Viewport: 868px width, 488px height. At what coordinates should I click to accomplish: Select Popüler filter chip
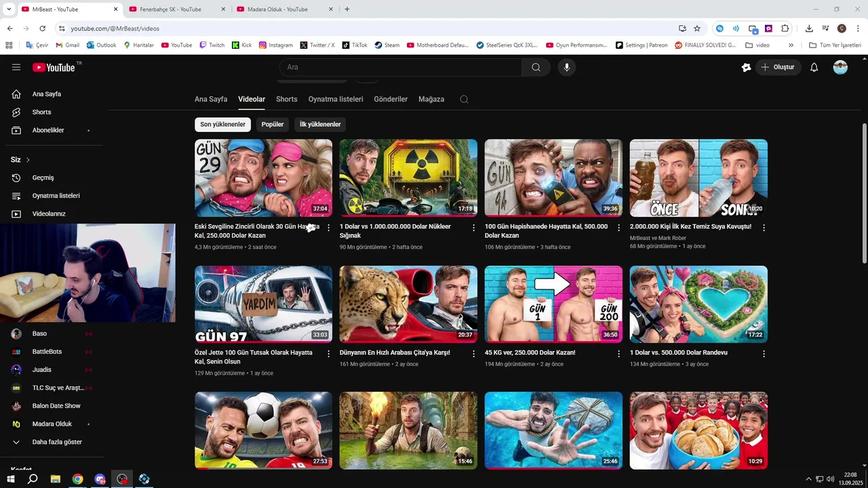click(x=273, y=125)
